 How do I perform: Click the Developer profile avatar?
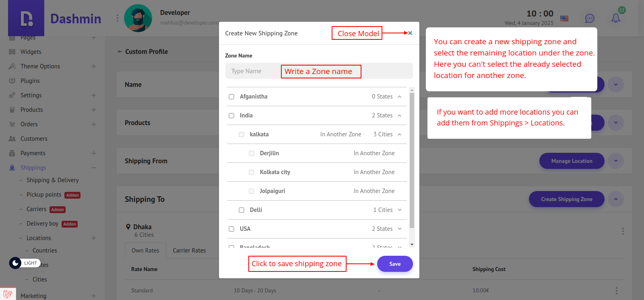tap(138, 18)
